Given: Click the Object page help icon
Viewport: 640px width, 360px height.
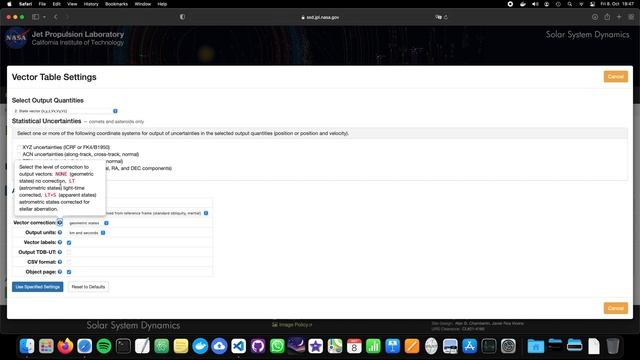Looking at the screenshot, I should 60,272.
